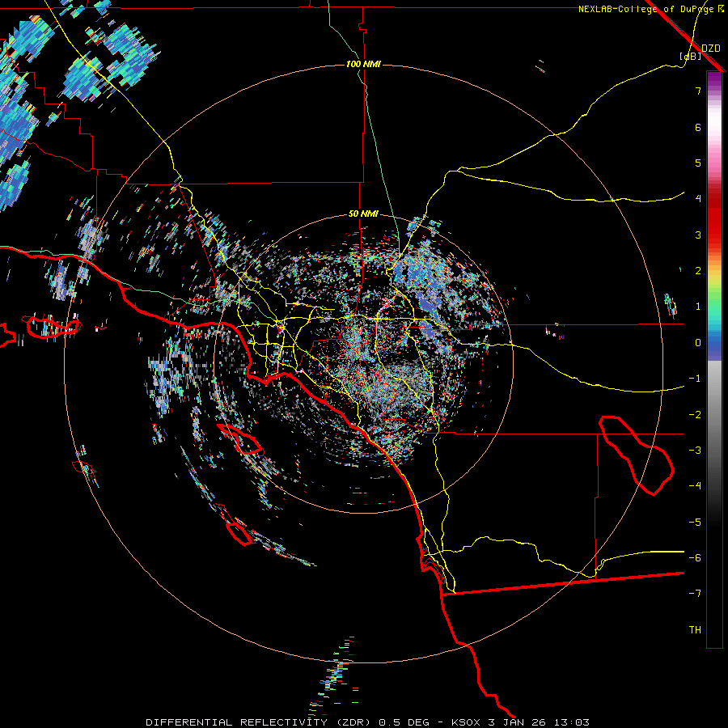Click the green-yellow section of color bar
728x728 pixels.
pyautogui.click(x=714, y=290)
